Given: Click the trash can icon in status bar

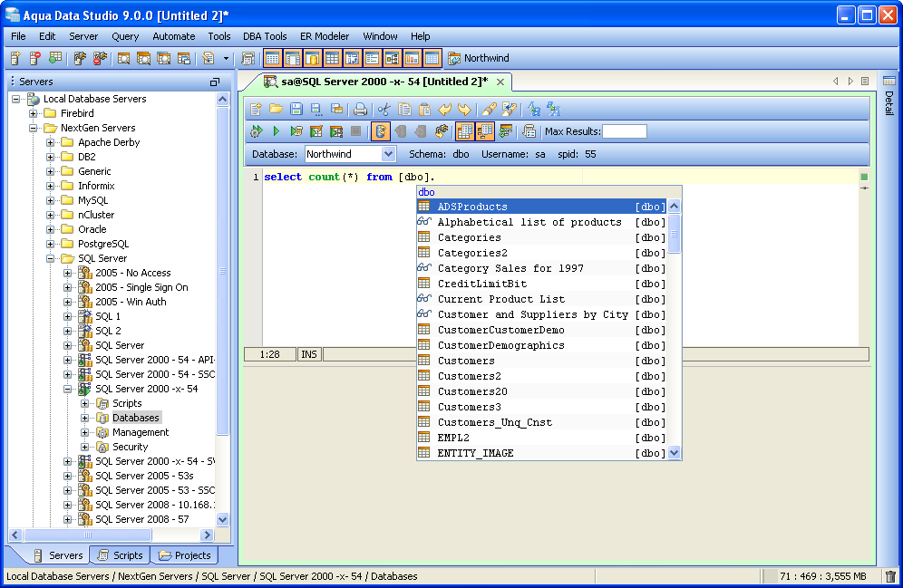Looking at the screenshot, I should [890, 576].
